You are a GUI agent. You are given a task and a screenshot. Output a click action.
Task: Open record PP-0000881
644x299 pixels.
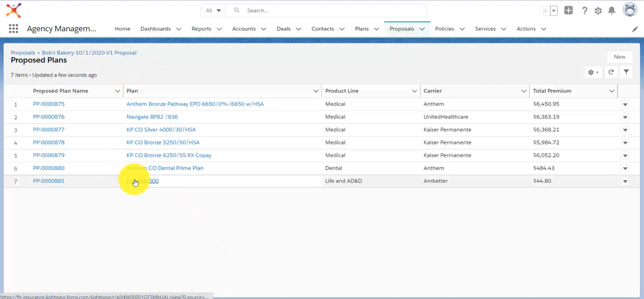pyautogui.click(x=49, y=181)
